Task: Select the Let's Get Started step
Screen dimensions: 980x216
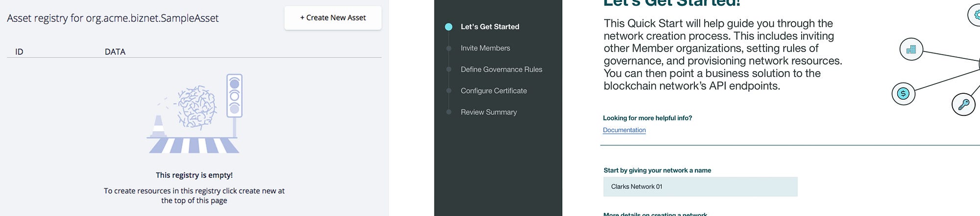Action: click(x=490, y=27)
